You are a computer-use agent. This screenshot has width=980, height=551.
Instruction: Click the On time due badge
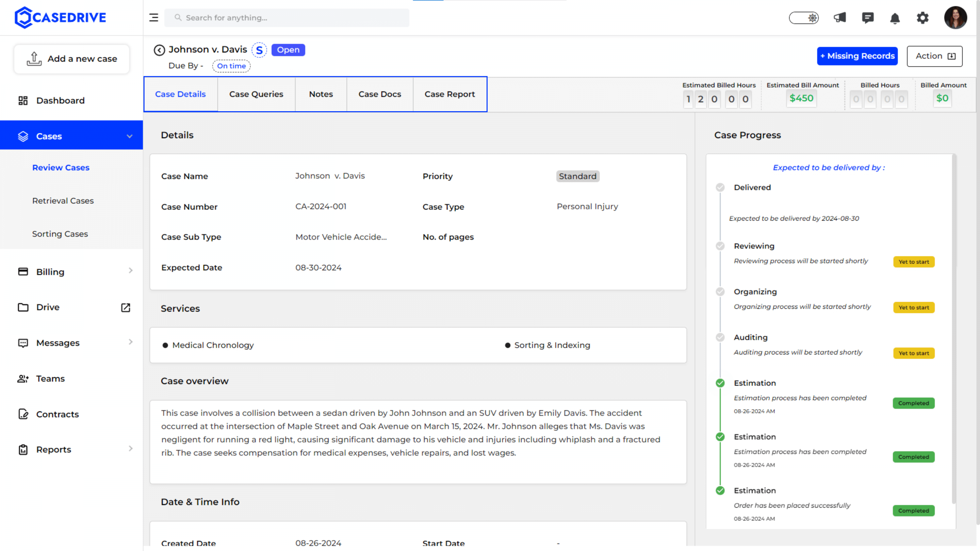[x=231, y=66]
